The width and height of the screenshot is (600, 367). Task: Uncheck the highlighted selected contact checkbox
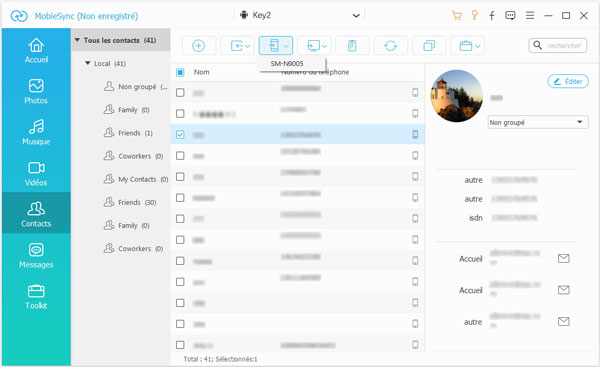point(180,135)
